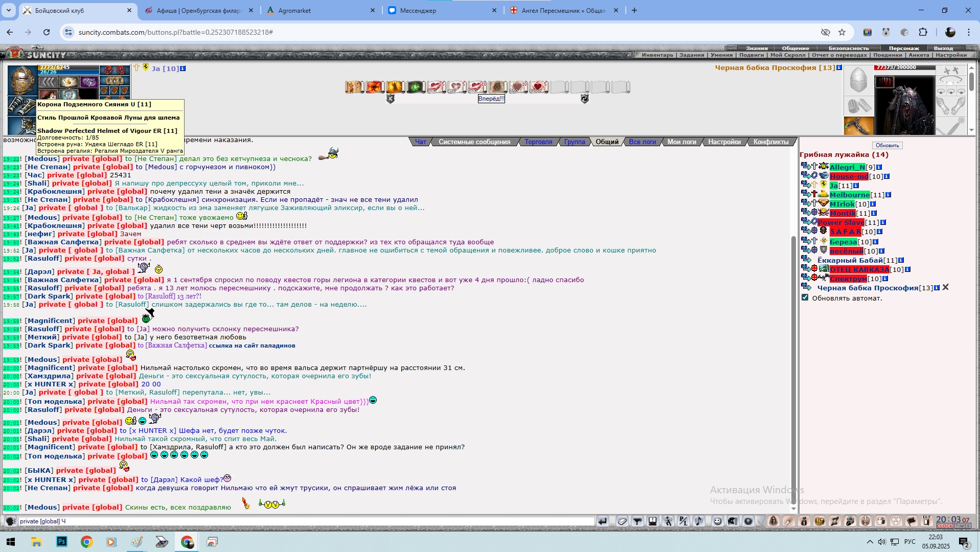
Task: Click the X next to Черная бабка Проскофия
Action: (945, 287)
